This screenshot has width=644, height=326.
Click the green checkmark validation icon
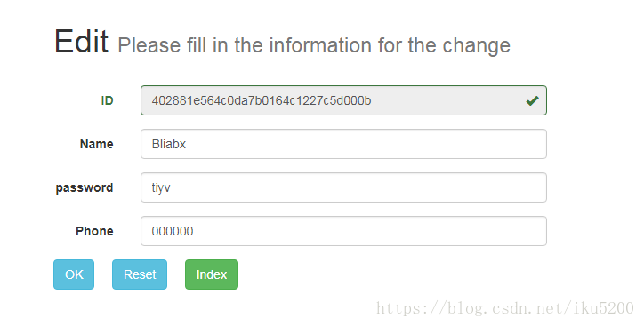click(532, 100)
